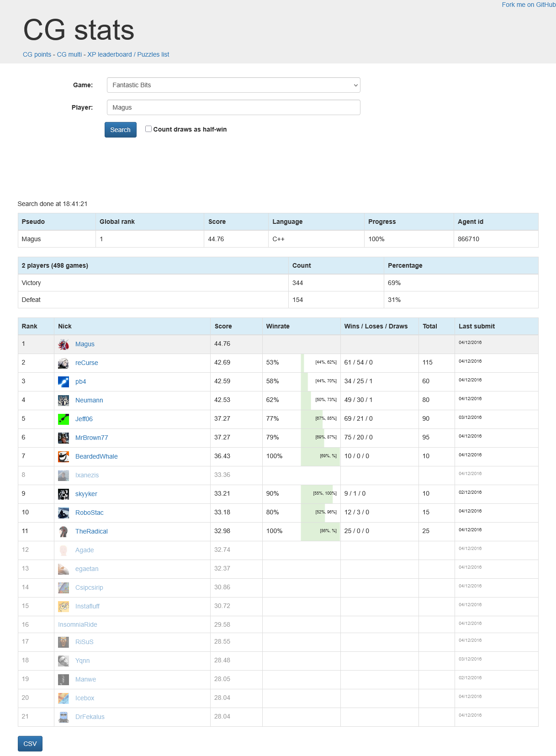Open InsomniaRide player link
The height and width of the screenshot is (756, 556).
[x=78, y=624]
